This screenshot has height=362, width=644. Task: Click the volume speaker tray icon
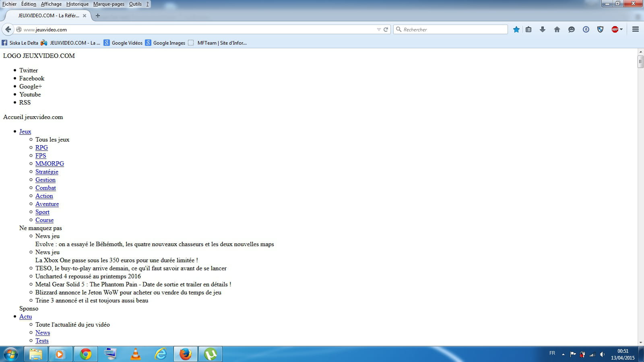(602, 354)
